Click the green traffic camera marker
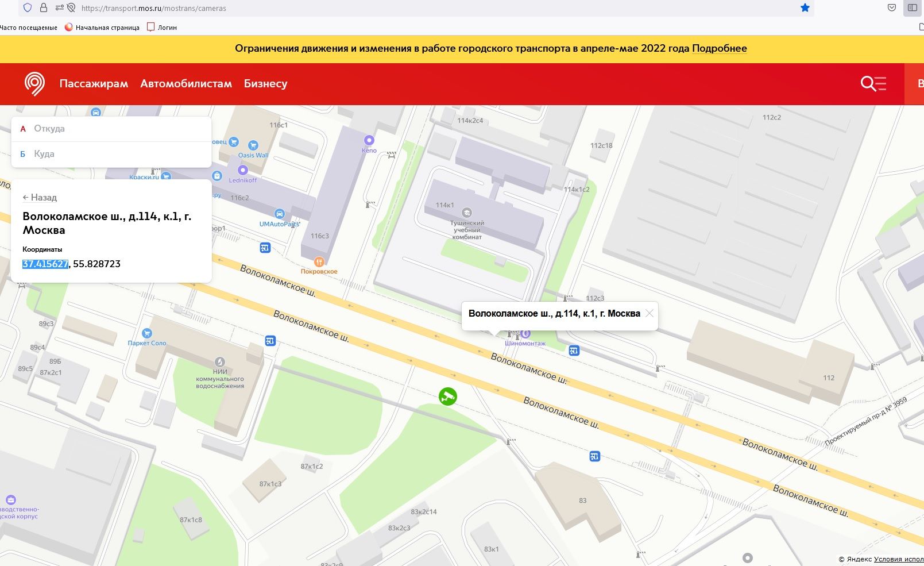Image resolution: width=924 pixels, height=566 pixels. tap(448, 396)
